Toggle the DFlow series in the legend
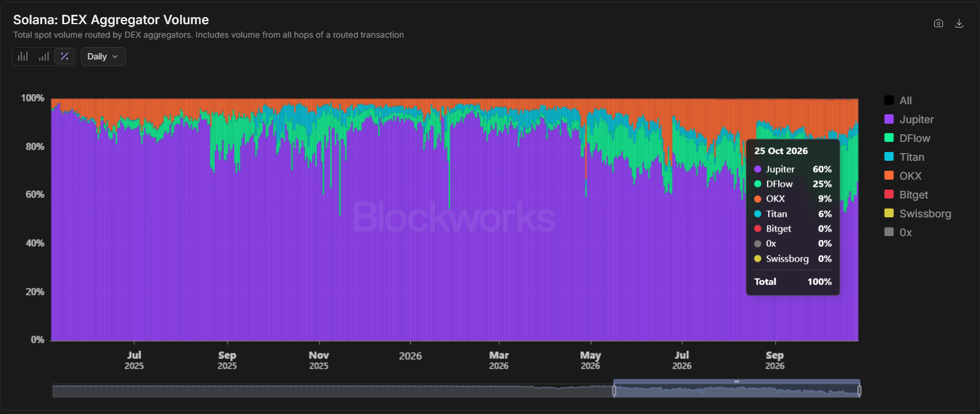Image resolution: width=980 pixels, height=414 pixels. click(x=908, y=138)
